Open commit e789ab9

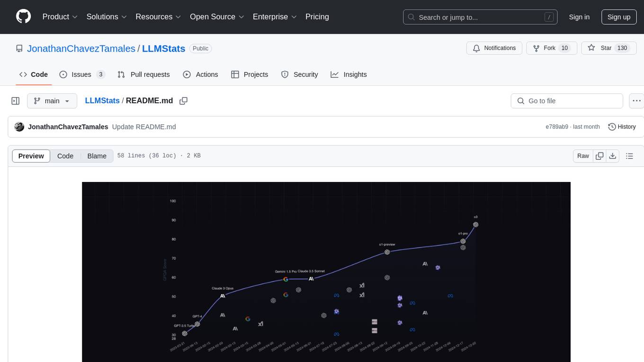point(557,127)
